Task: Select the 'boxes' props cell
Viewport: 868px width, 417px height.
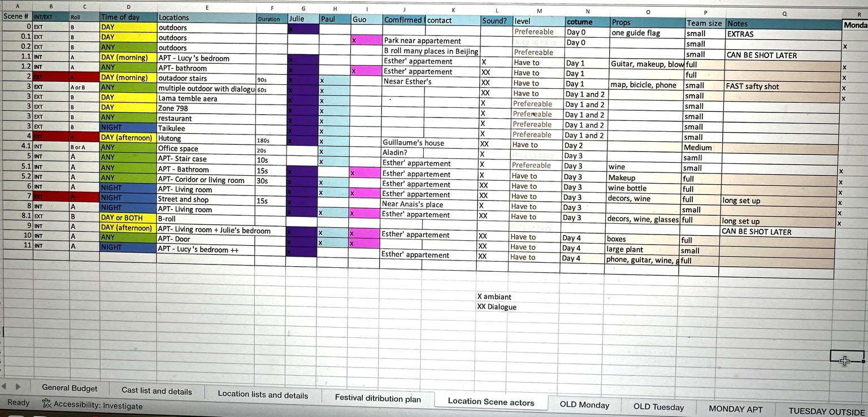Action: pos(641,239)
